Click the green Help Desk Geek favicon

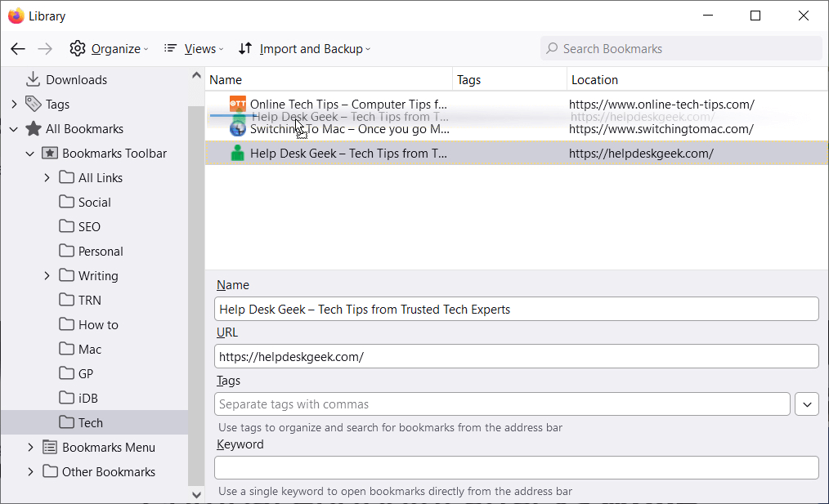pyautogui.click(x=237, y=153)
